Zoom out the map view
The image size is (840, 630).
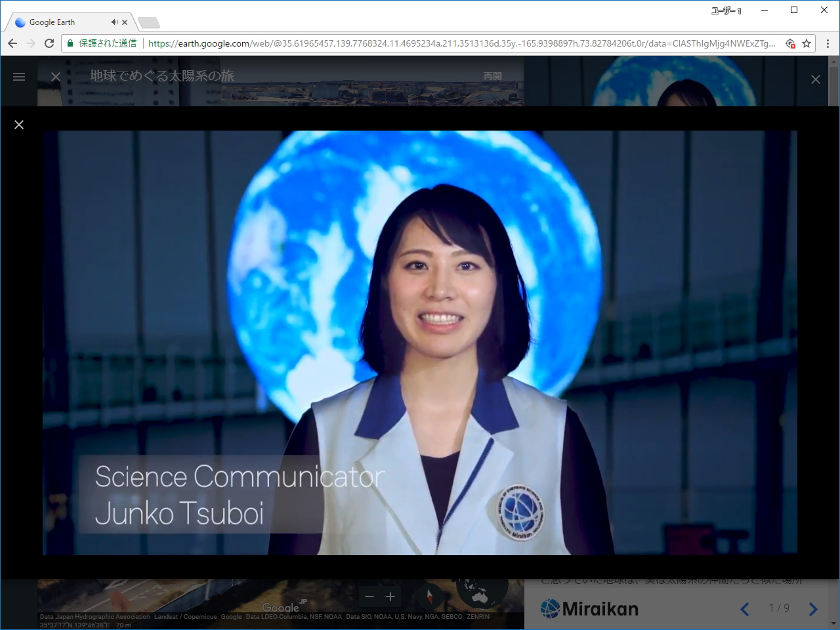(x=369, y=597)
